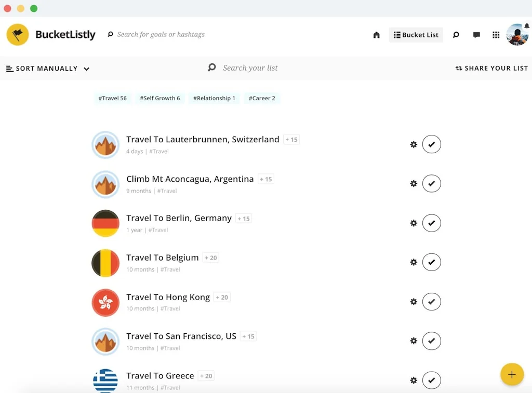Open your profile avatar picture
Image resolution: width=532 pixels, height=393 pixels.
point(517,35)
